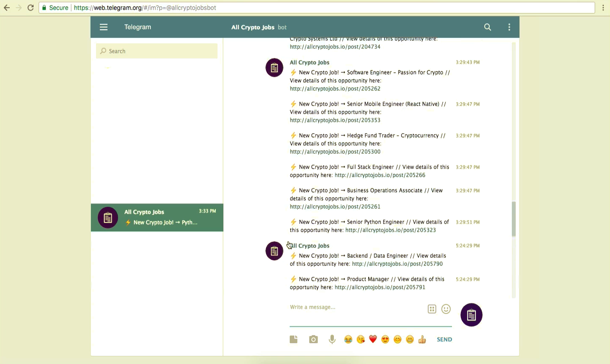Click avatar in All Crypto Jobs chat list entry
The width and height of the screenshot is (610, 364).
[x=108, y=217]
